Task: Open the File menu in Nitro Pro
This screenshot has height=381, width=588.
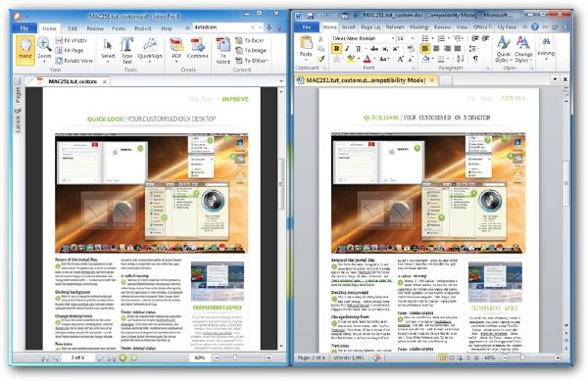Action: pos(24,28)
